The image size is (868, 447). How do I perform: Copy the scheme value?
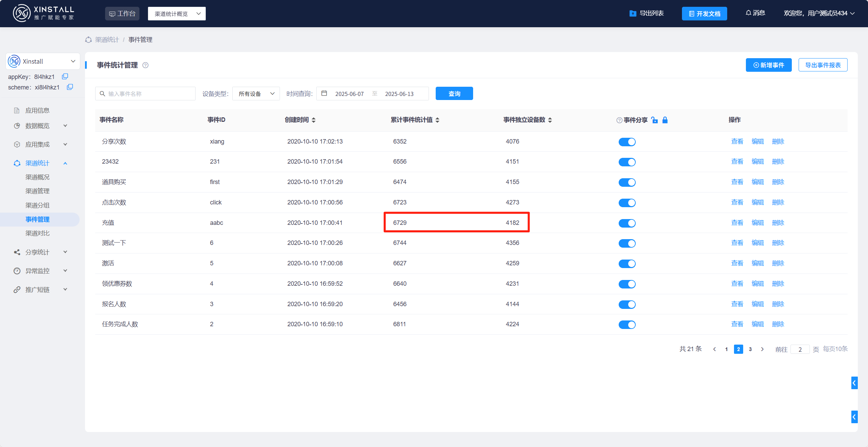coord(70,87)
